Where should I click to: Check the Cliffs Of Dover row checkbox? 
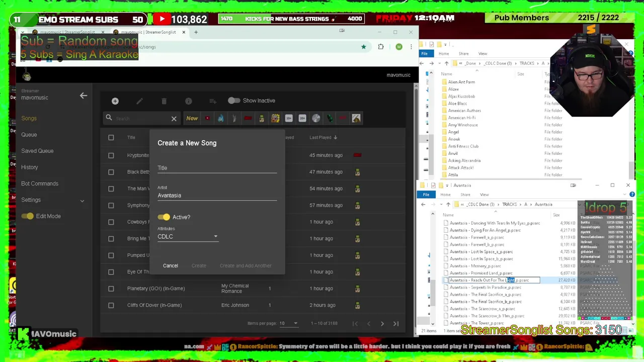click(111, 305)
